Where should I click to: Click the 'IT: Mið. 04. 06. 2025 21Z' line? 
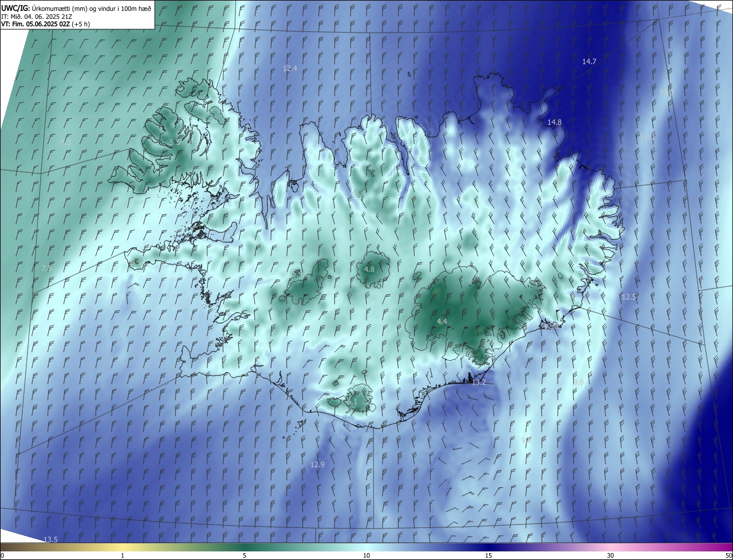point(37,16)
